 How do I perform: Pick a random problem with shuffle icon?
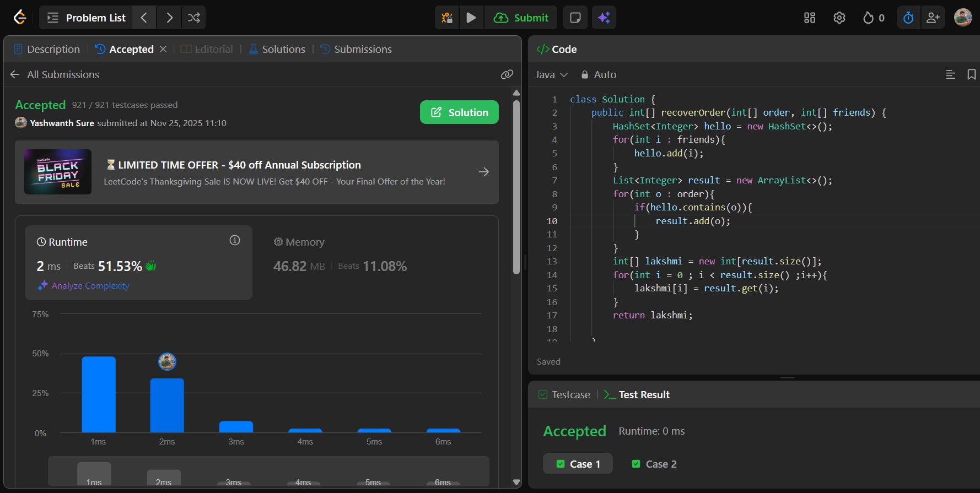[193, 18]
